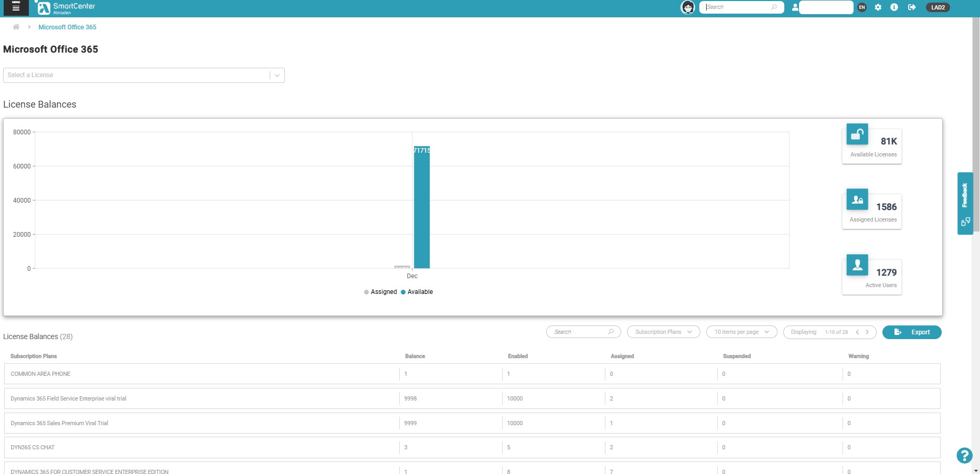Click the 1279 Active Users card
This screenshot has width=980, height=474.
pyautogui.click(x=872, y=277)
